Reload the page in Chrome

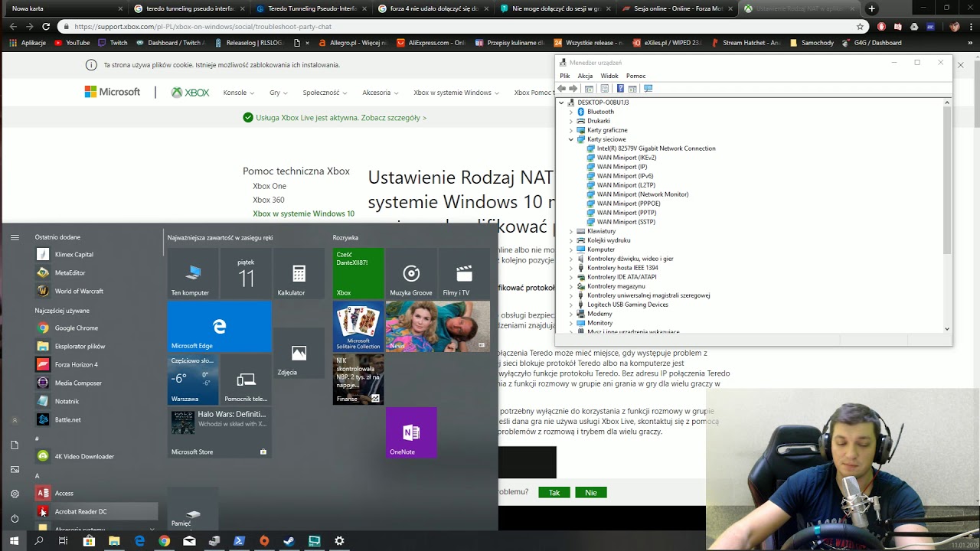point(46,26)
